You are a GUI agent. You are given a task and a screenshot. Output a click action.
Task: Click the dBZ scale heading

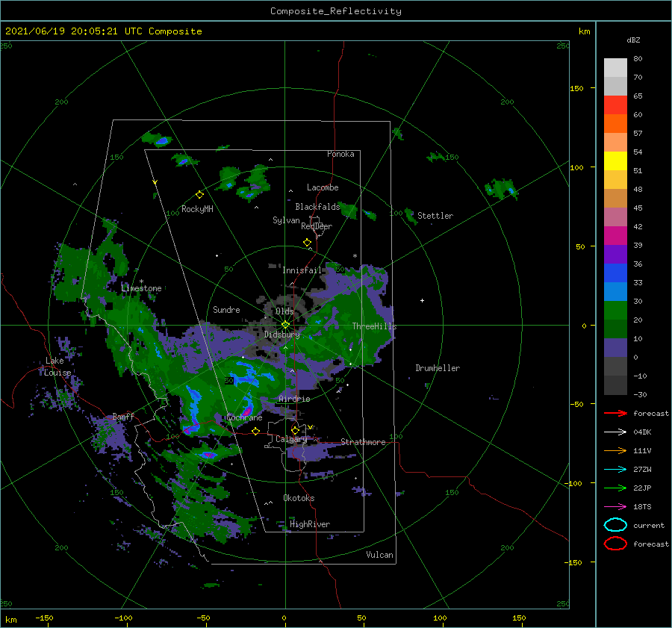(633, 40)
